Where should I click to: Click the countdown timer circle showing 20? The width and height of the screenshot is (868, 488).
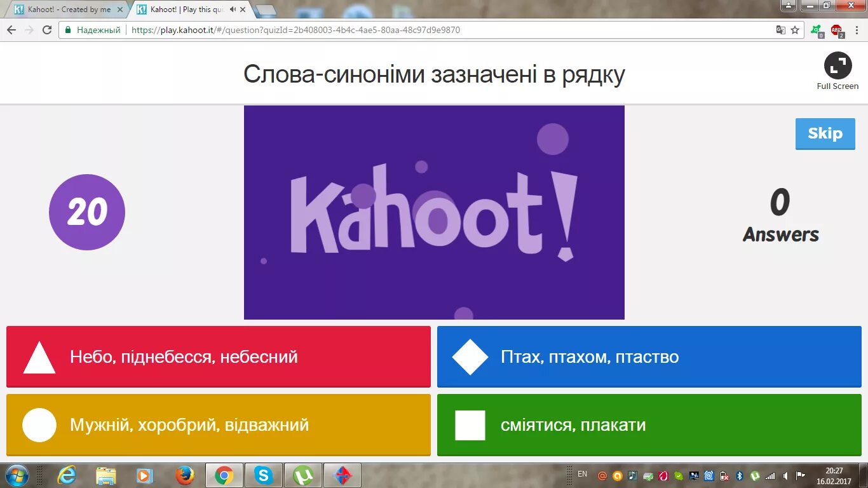[87, 212]
